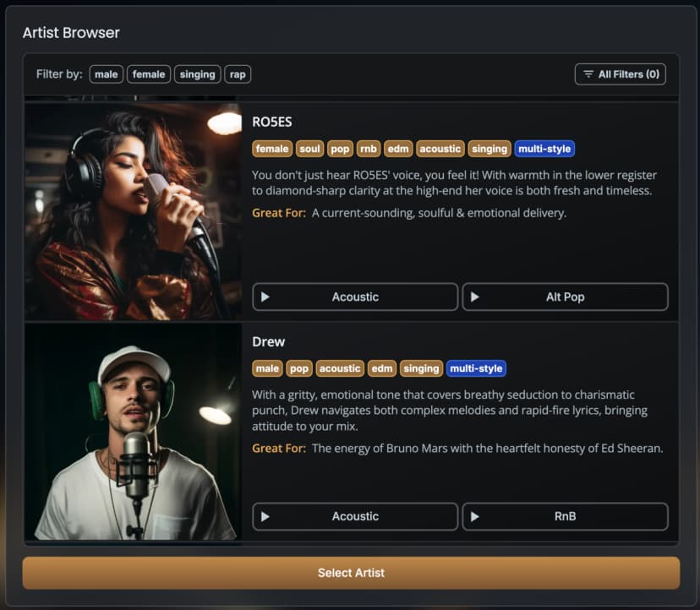Click the acoustic tag on Drew
The height and width of the screenshot is (610, 700).
(x=340, y=368)
